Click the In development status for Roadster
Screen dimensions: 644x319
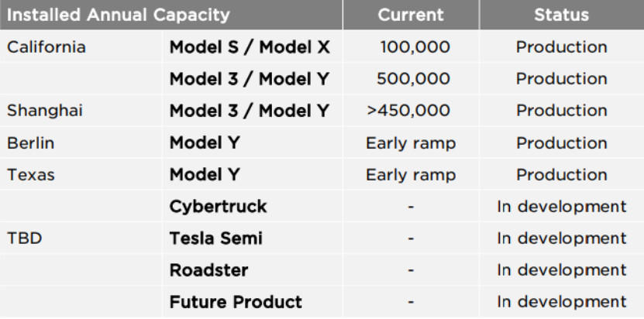[x=562, y=270]
